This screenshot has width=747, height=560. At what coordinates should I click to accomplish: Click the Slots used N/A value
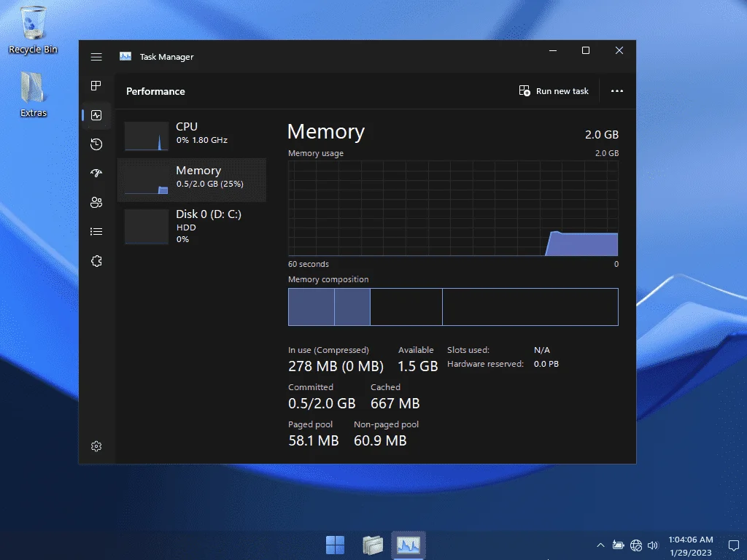click(x=542, y=350)
